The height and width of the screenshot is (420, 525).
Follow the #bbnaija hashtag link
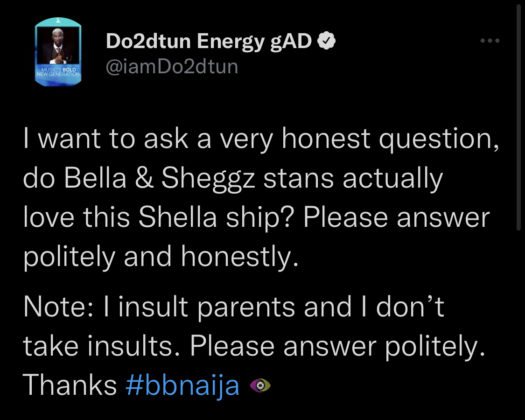click(182, 386)
